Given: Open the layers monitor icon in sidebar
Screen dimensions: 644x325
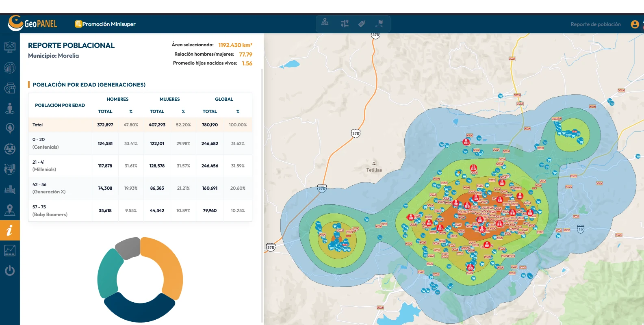Looking at the screenshot, I should tap(10, 47).
